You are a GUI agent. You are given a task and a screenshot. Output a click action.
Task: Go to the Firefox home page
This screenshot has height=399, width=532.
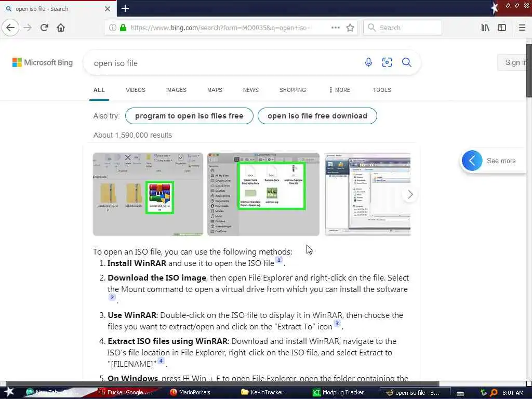click(x=61, y=28)
